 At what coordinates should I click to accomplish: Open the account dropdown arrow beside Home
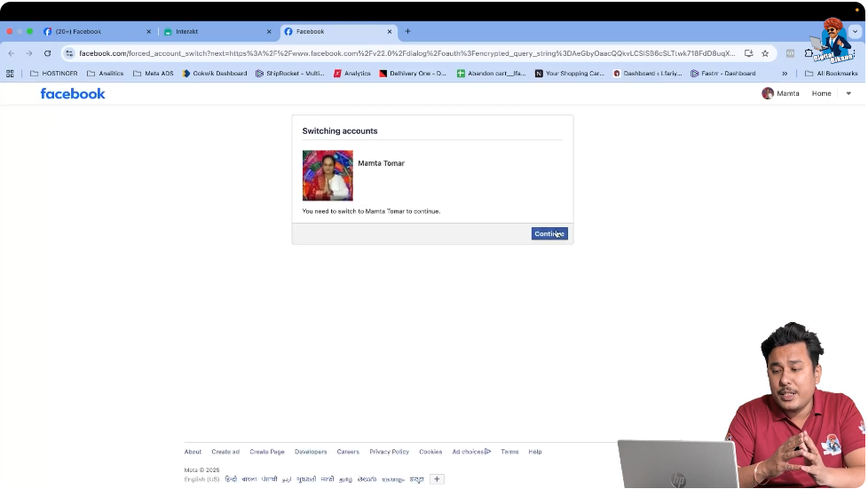pos(848,93)
